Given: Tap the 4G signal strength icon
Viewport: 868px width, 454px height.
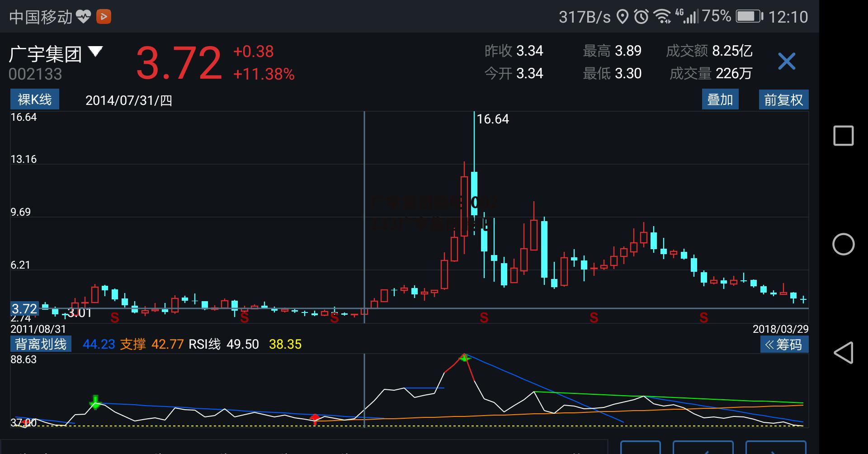Looking at the screenshot, I should click(687, 16).
